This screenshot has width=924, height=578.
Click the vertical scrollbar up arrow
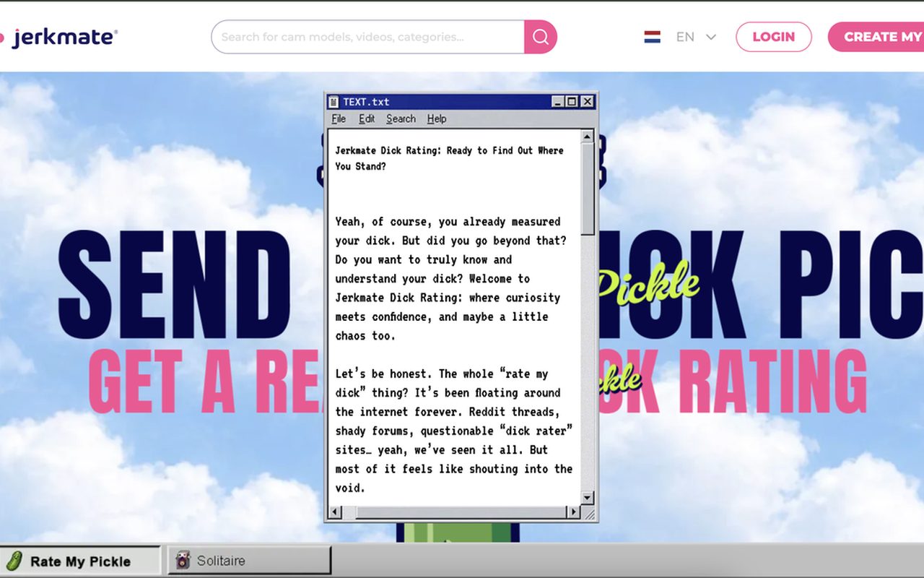[x=587, y=137]
